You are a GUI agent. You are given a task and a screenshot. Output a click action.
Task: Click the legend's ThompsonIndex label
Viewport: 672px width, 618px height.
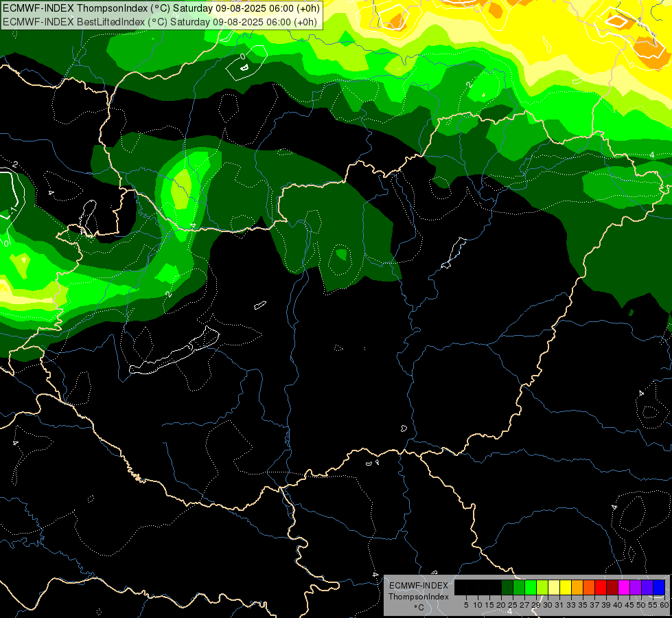click(419, 597)
